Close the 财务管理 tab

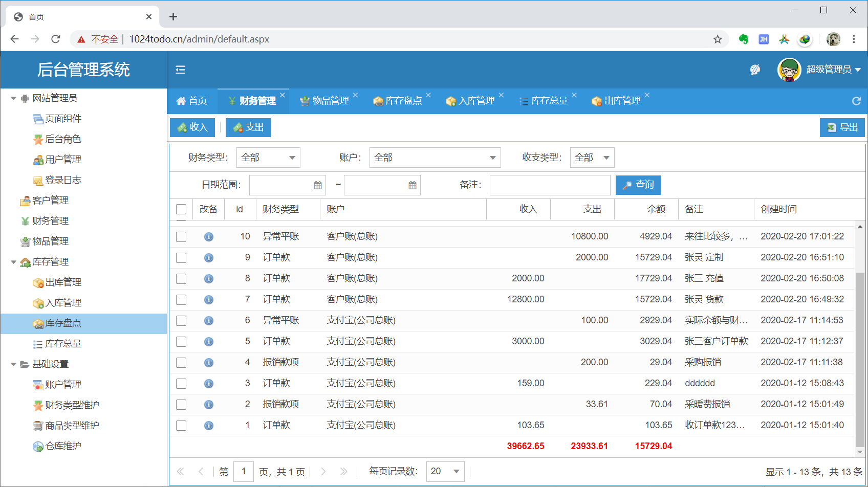pos(283,95)
